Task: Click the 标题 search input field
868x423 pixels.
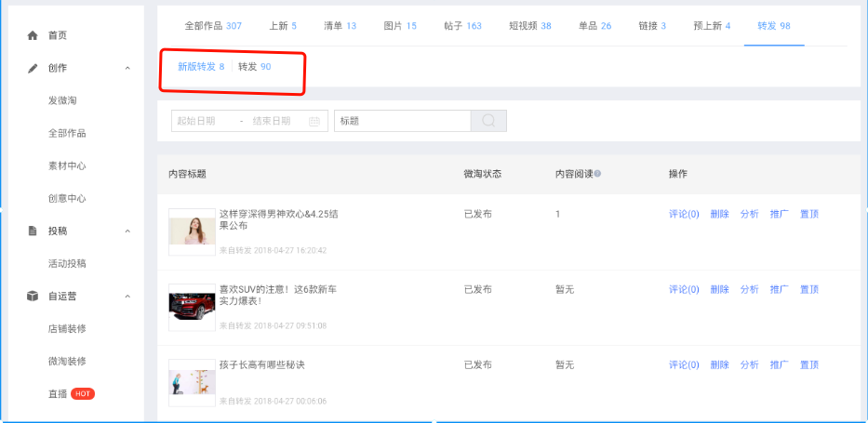Action: point(402,121)
